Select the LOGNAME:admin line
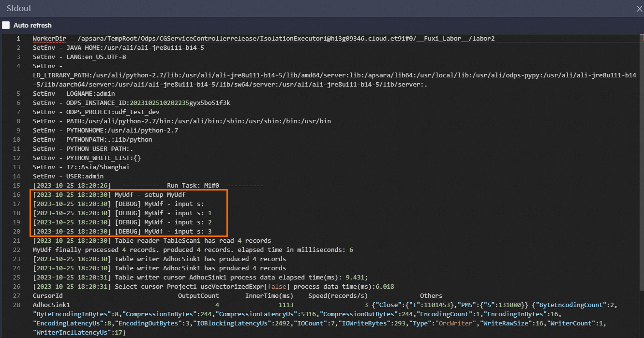 coord(74,94)
